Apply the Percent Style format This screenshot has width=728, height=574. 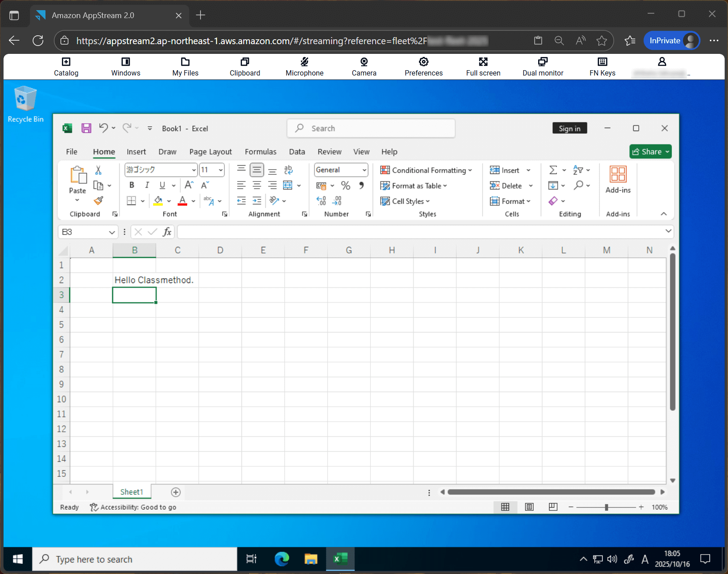(346, 185)
